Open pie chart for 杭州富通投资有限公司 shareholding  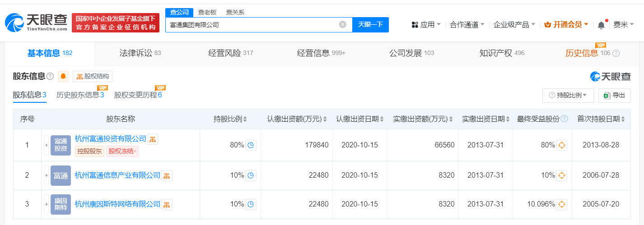[x=251, y=145]
